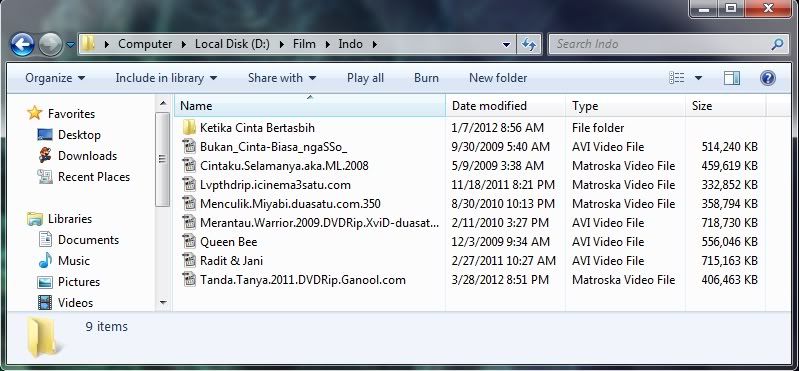
Task: Click the navigation pane scrollbar thumb
Action: 163,159
